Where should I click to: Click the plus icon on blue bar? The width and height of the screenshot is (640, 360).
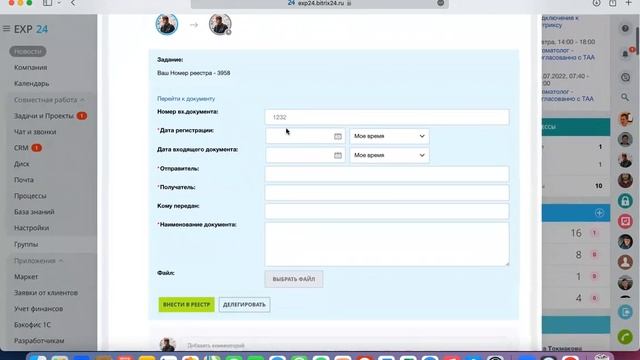[599, 213]
